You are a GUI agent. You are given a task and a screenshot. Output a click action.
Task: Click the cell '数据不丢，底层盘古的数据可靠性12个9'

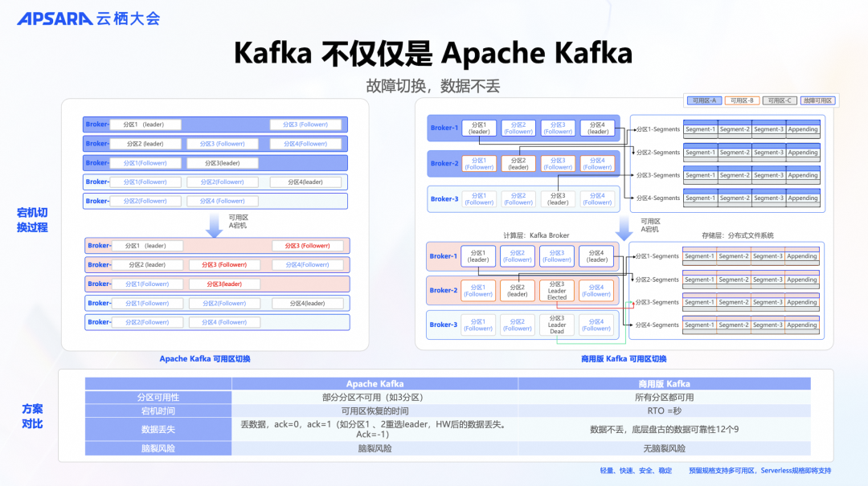pyautogui.click(x=665, y=430)
